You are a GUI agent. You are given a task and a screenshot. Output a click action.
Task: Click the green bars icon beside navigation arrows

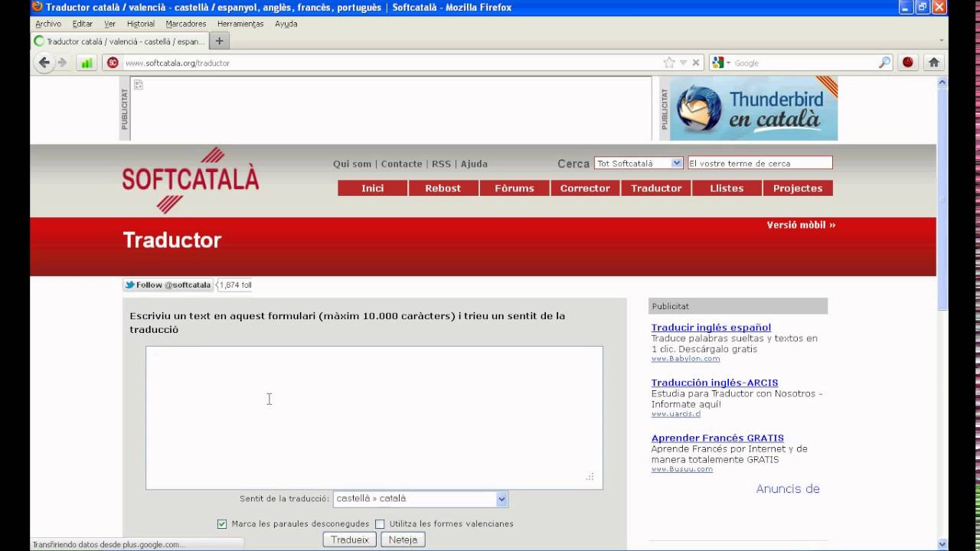(87, 63)
